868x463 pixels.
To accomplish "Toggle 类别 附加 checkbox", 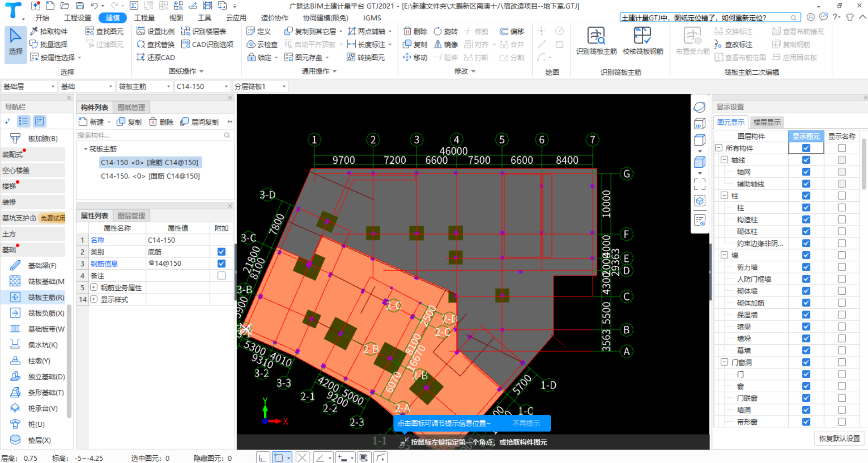I will point(221,252).
